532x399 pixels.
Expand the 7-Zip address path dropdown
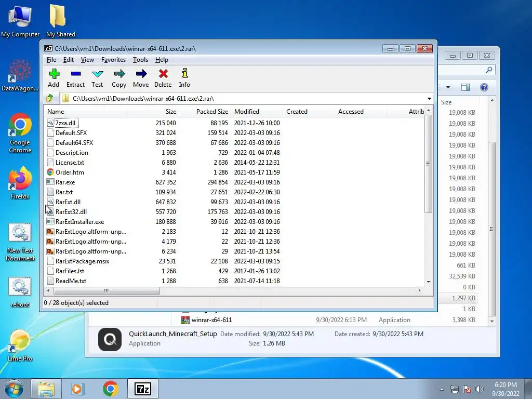[x=429, y=98]
